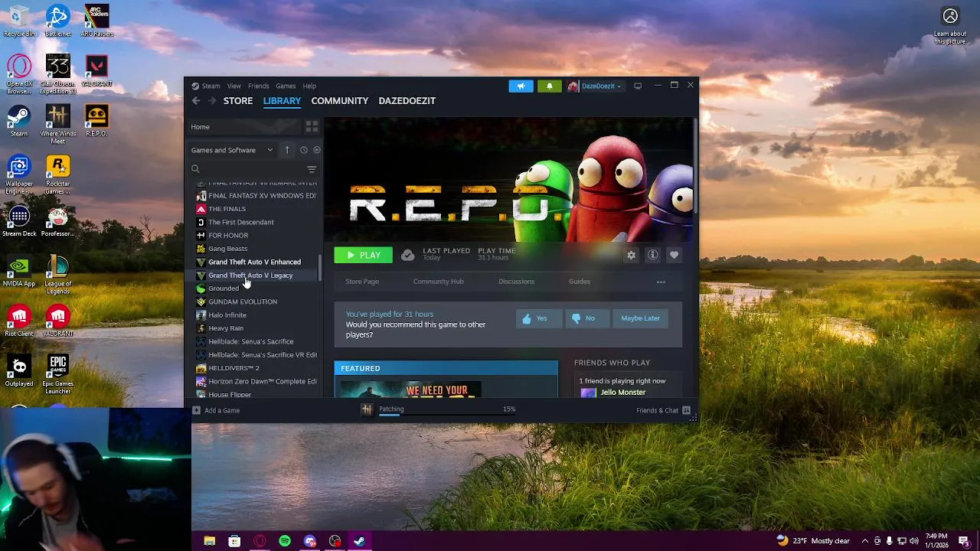Select GUNDAM EVOLUTION in list

(x=243, y=302)
